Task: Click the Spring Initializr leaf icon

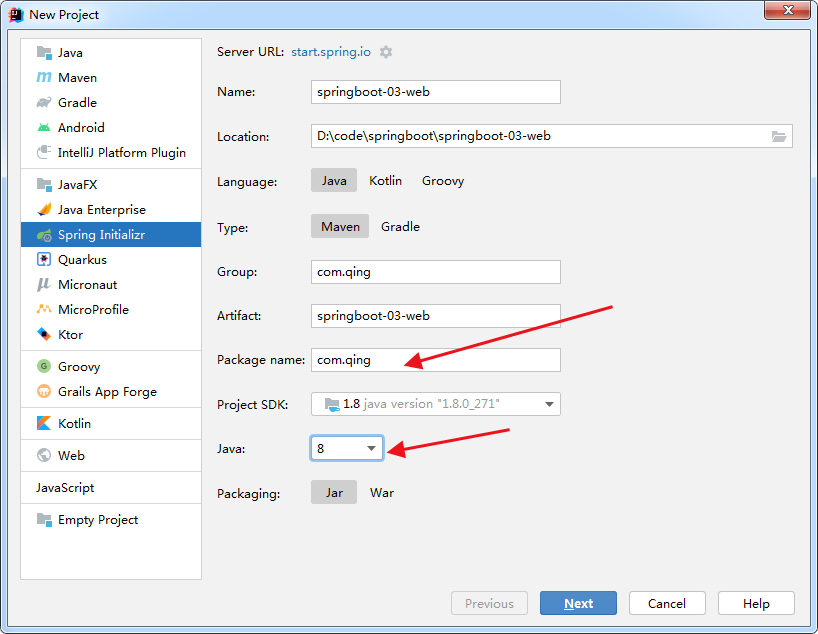Action: pyautogui.click(x=44, y=235)
